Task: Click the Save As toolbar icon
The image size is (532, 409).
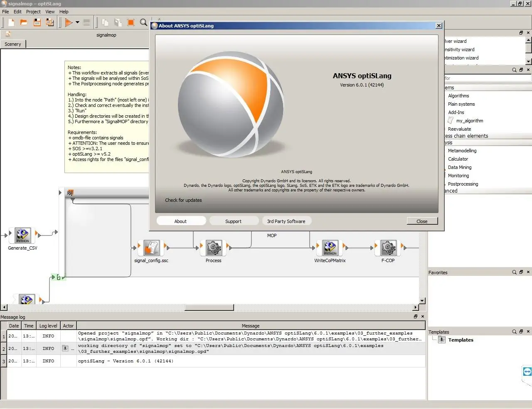Action: tap(50, 22)
